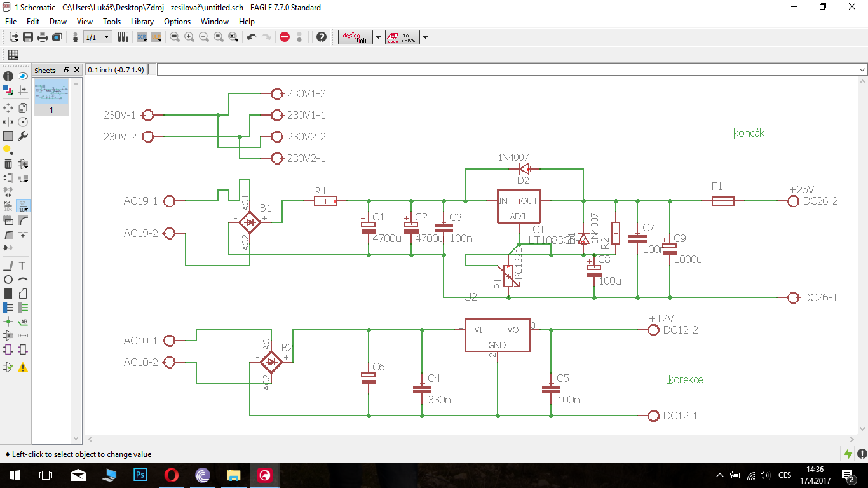Click the Junction tool icon

coord(8,322)
